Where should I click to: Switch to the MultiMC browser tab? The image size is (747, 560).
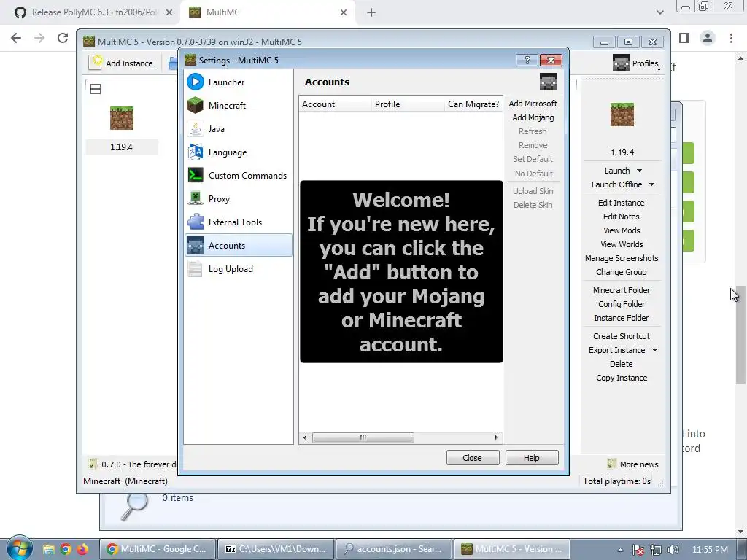click(268, 12)
